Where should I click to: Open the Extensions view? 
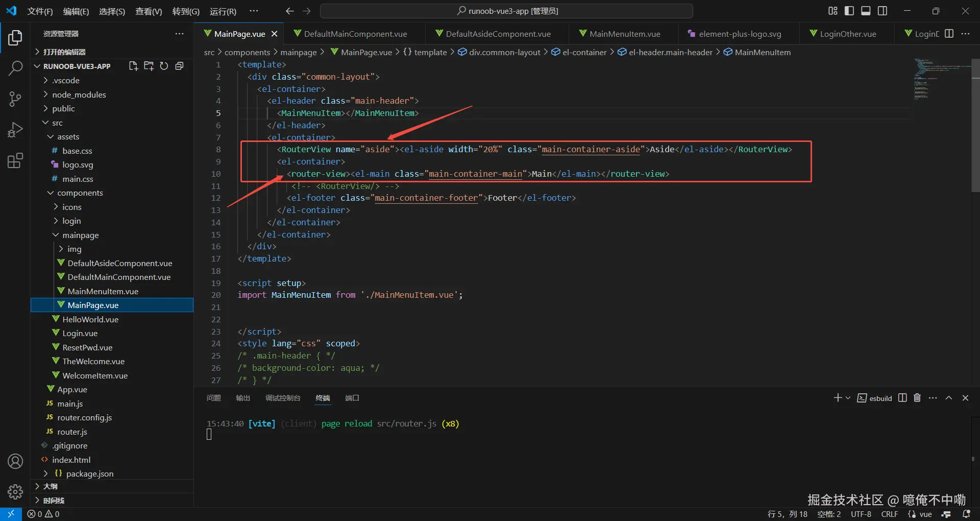15,161
